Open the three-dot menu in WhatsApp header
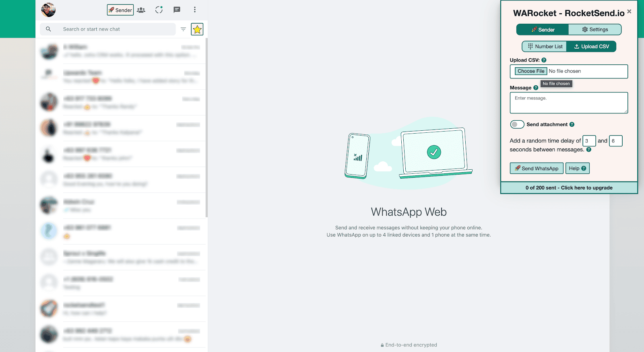Image resolution: width=644 pixels, height=352 pixels. pyautogui.click(x=195, y=10)
